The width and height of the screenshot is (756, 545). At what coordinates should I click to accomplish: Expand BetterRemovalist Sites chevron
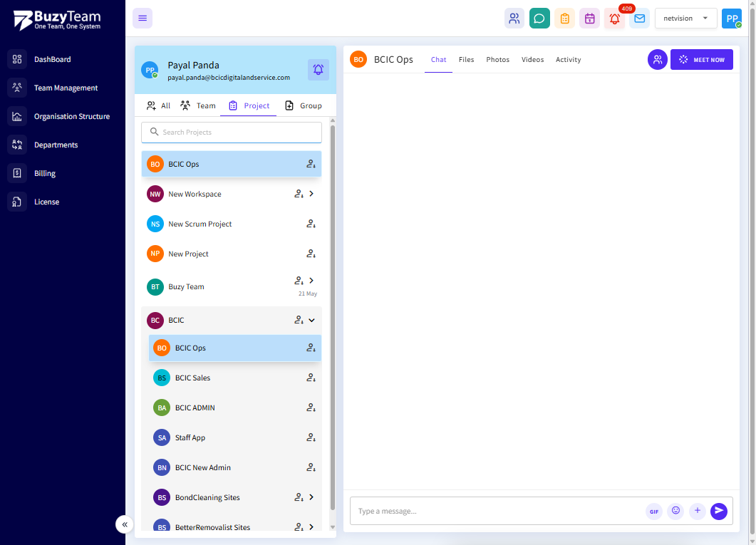(311, 527)
